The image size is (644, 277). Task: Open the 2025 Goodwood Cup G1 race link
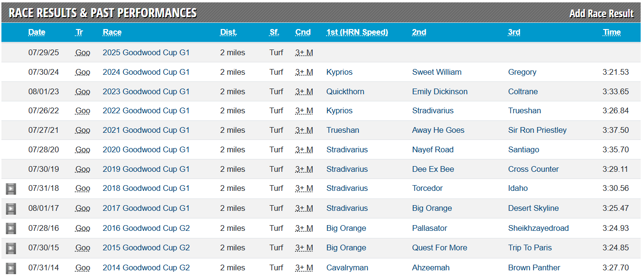(146, 53)
